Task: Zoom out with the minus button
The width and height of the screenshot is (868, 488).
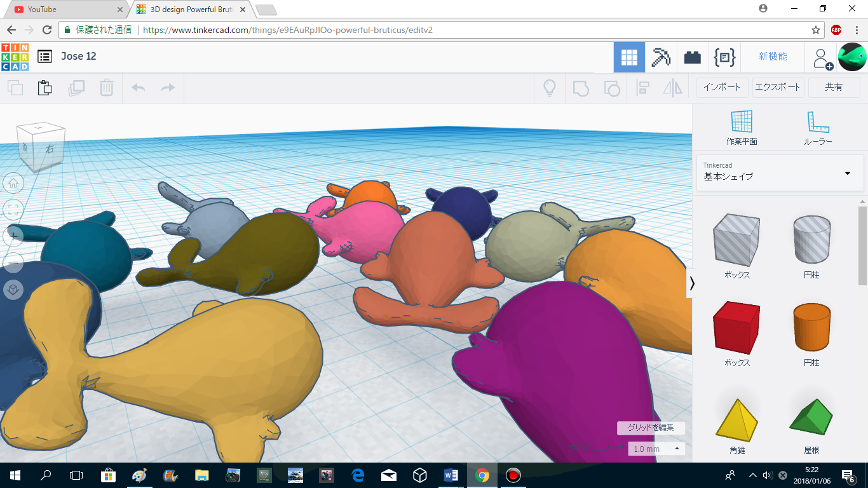Action: [13, 262]
